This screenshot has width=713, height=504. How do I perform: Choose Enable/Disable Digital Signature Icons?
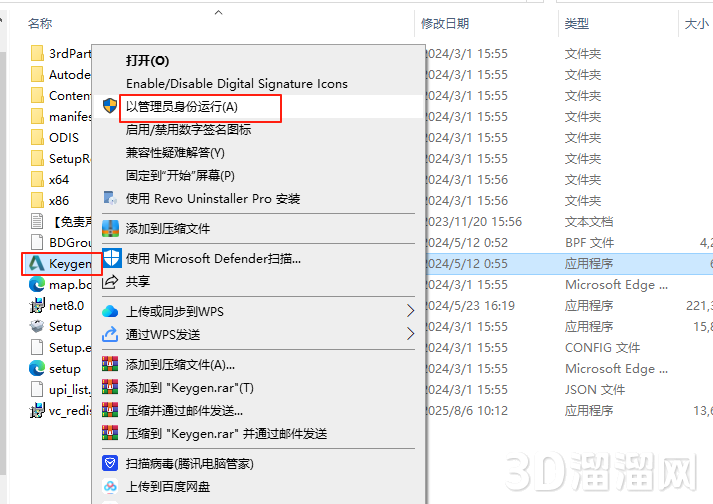tap(237, 84)
